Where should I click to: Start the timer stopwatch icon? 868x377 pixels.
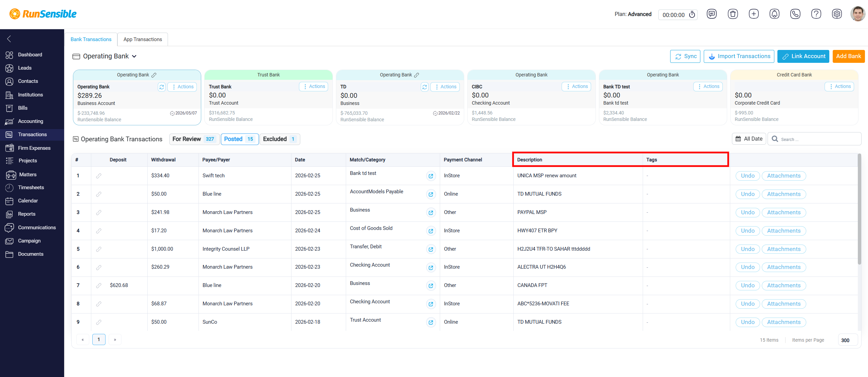click(x=692, y=15)
